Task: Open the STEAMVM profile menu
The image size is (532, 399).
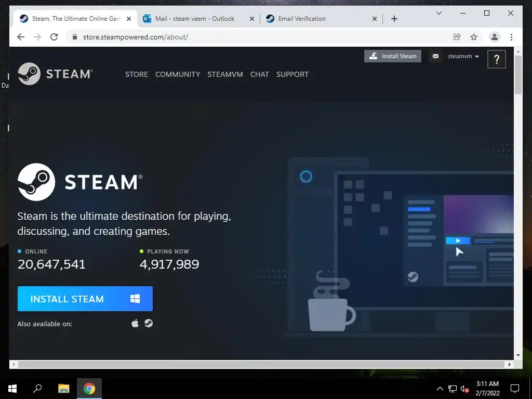Action: click(x=225, y=74)
